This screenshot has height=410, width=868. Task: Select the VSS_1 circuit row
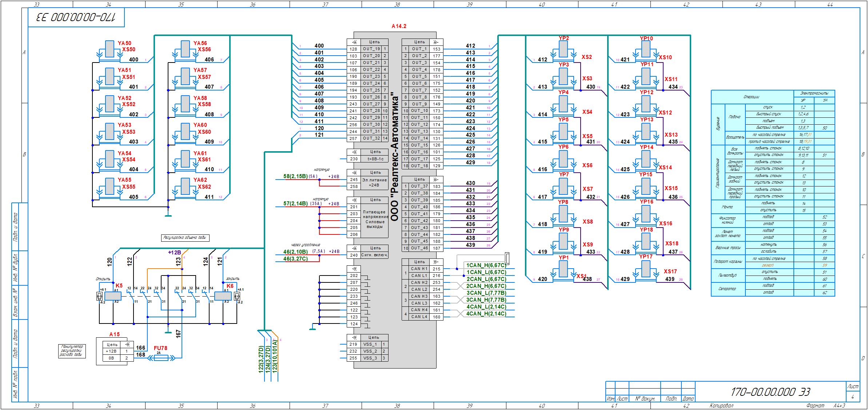click(371, 344)
